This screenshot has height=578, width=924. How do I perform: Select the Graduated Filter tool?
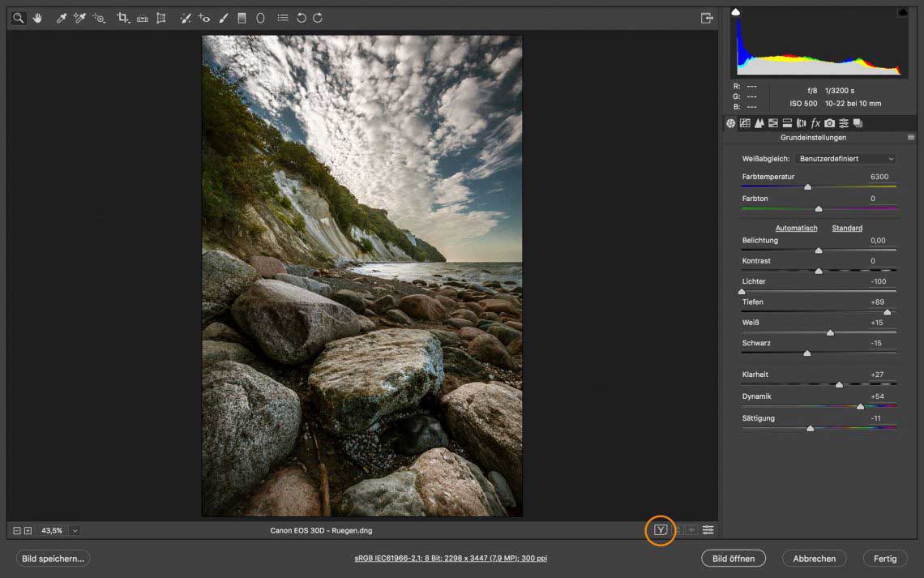[242, 18]
